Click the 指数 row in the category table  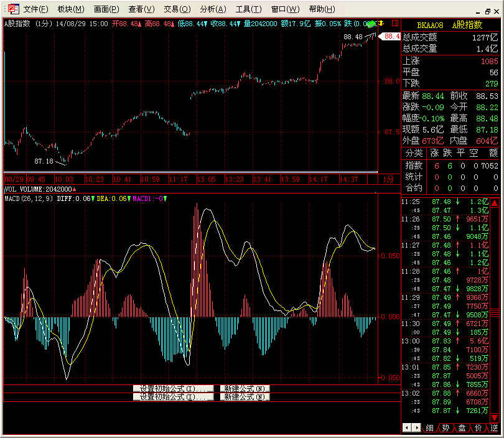[x=450, y=166]
